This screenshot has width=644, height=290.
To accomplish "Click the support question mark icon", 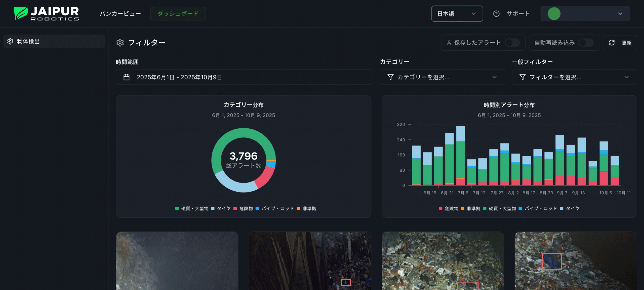I will pyautogui.click(x=496, y=14).
